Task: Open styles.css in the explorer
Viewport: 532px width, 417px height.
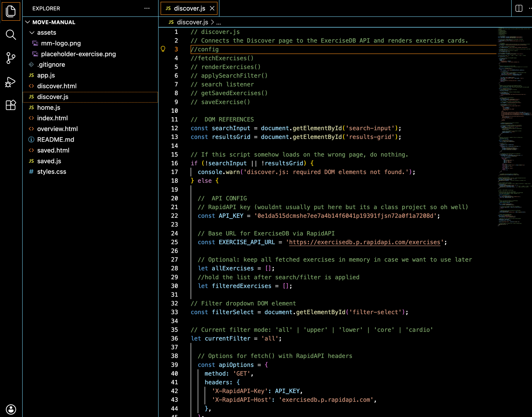Action: pyautogui.click(x=52, y=172)
